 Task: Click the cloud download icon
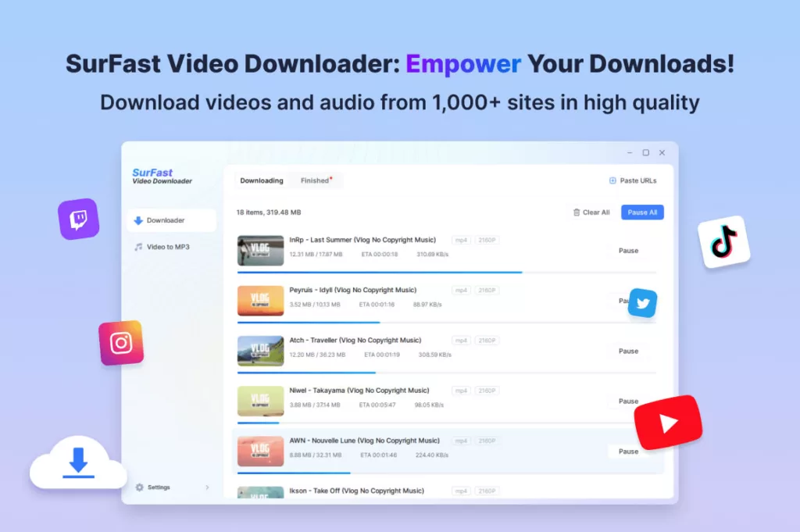pyautogui.click(x=78, y=463)
